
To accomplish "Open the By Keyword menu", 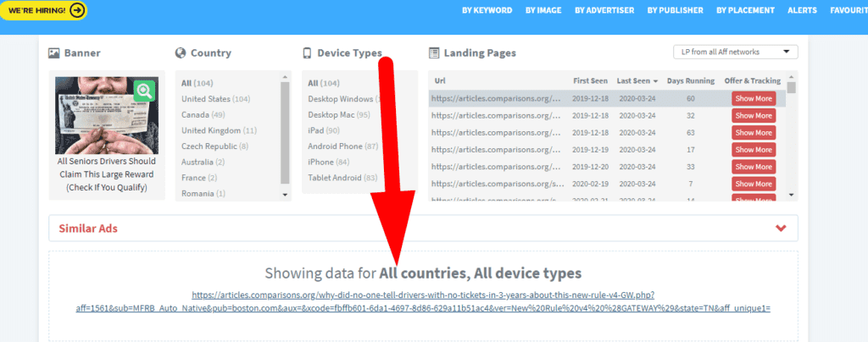I will [x=487, y=10].
